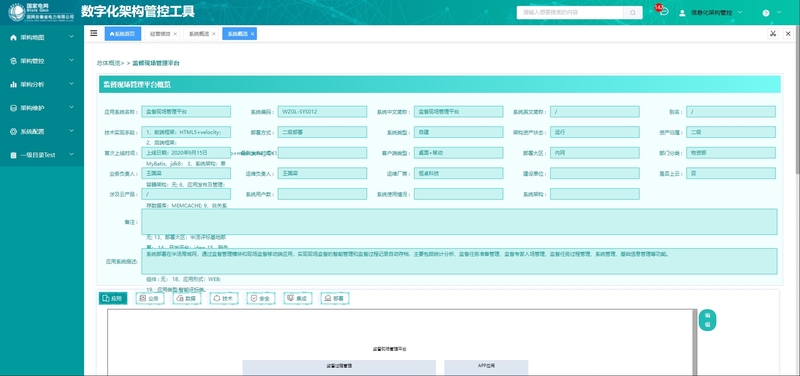Image resolution: width=800 pixels, height=376 pixels.
Task: Open the 信息化架构管控 user dropdown
Action: pos(711,13)
